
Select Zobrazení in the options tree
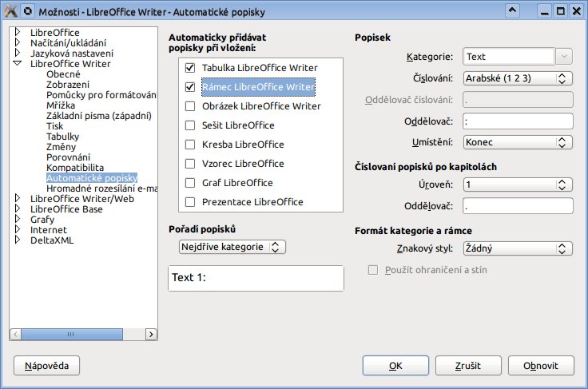pos(68,85)
